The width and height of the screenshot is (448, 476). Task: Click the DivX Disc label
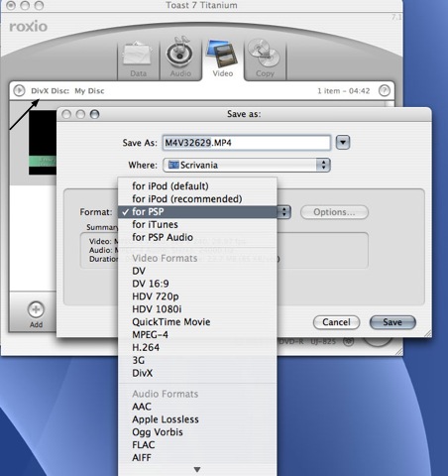50,91
